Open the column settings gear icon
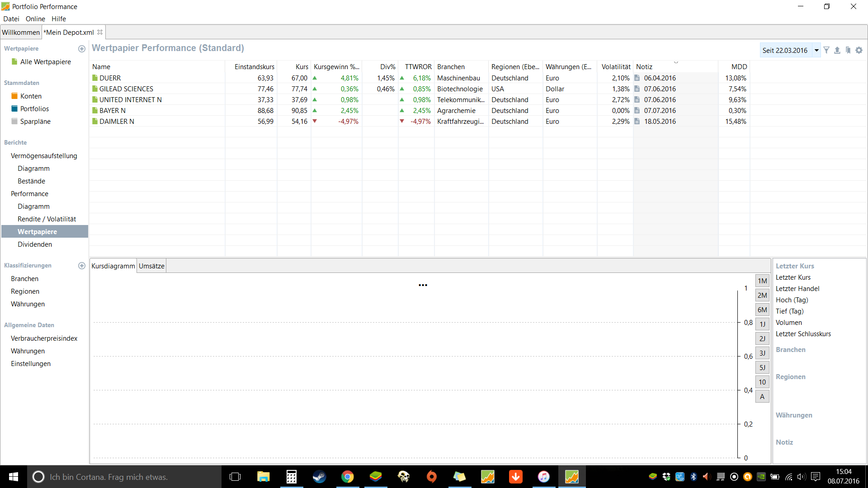 click(859, 50)
